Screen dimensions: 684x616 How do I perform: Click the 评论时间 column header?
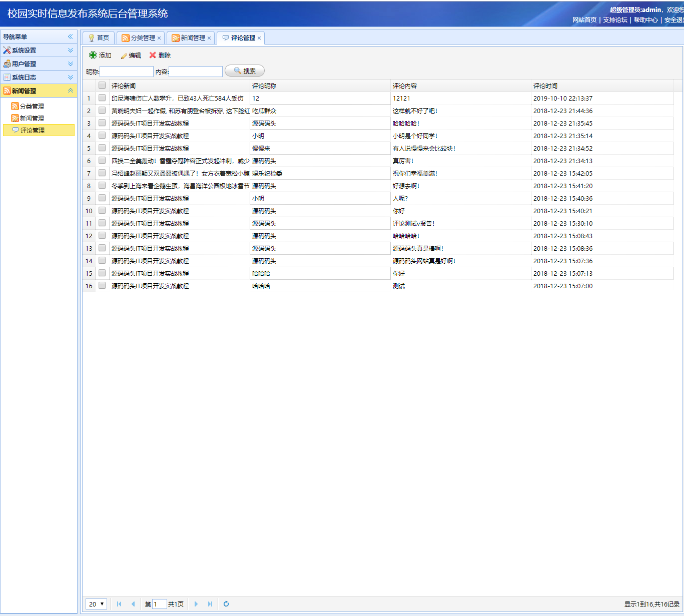coord(602,86)
